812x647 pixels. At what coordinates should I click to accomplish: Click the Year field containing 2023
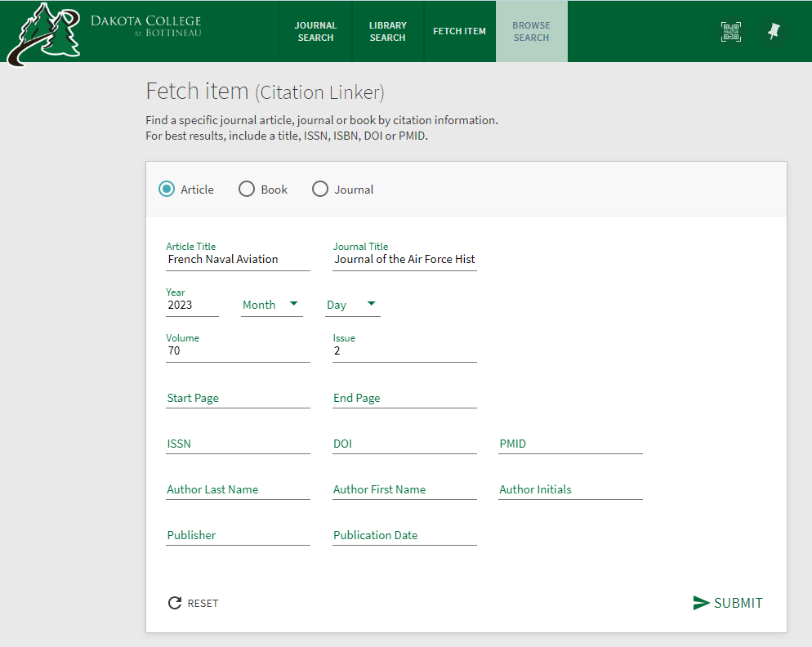(192, 305)
